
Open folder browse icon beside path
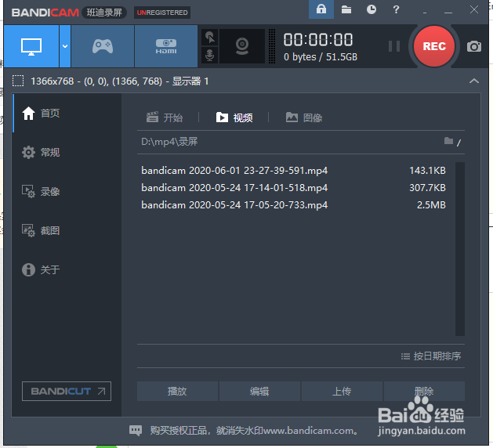click(x=448, y=141)
